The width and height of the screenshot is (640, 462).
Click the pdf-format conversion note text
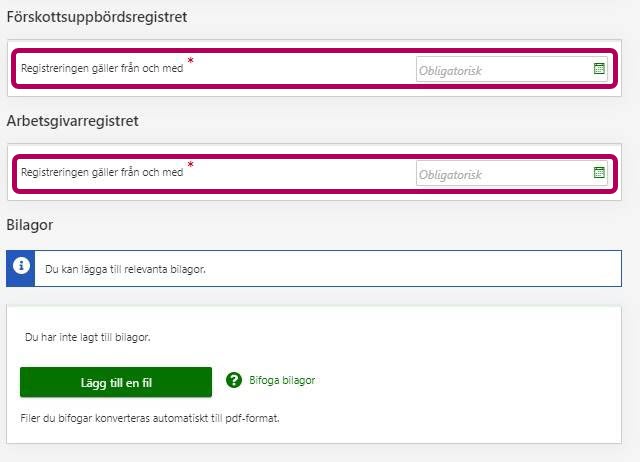tap(149, 418)
